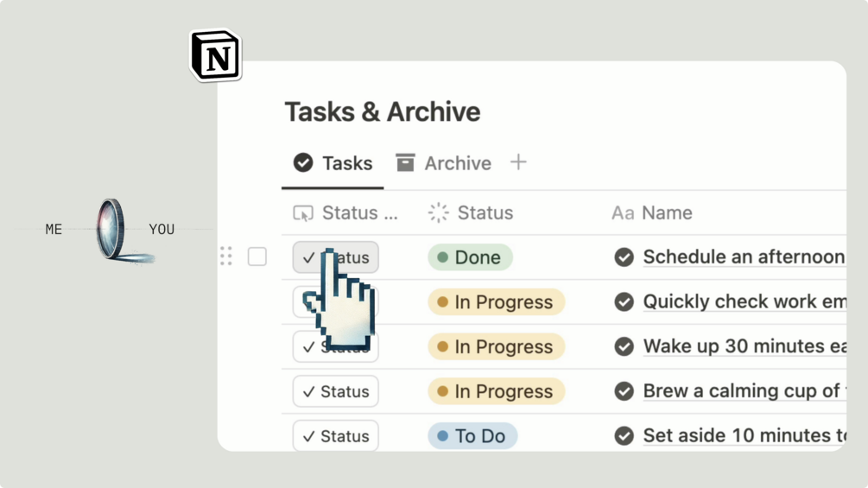Click the Name column header
Image resolution: width=868 pixels, height=488 pixels.
[666, 213]
